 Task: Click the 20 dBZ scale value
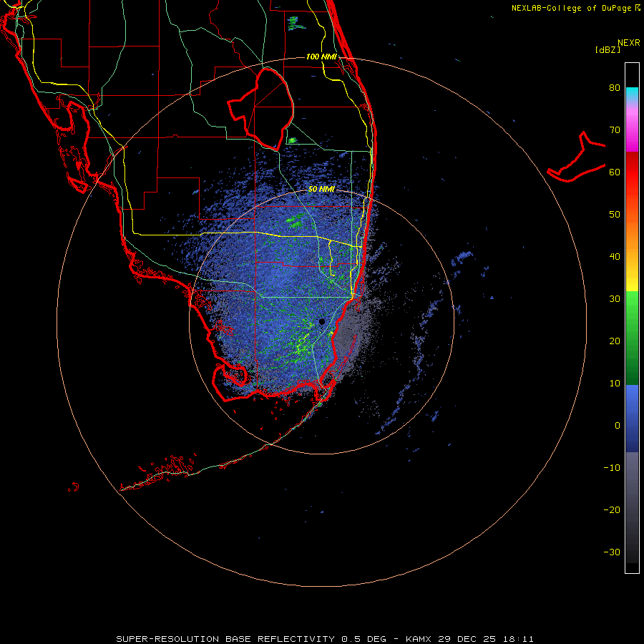tap(615, 341)
